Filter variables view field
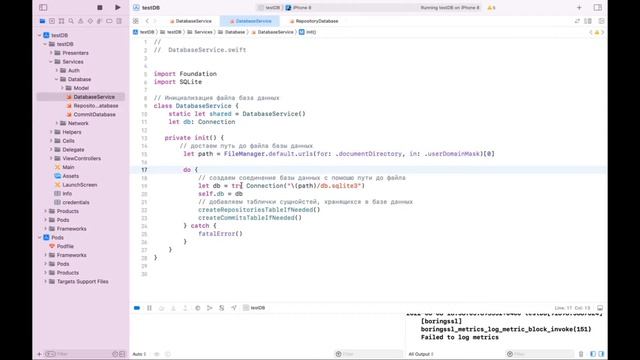The height and width of the screenshot is (360, 640). [x=369, y=354]
